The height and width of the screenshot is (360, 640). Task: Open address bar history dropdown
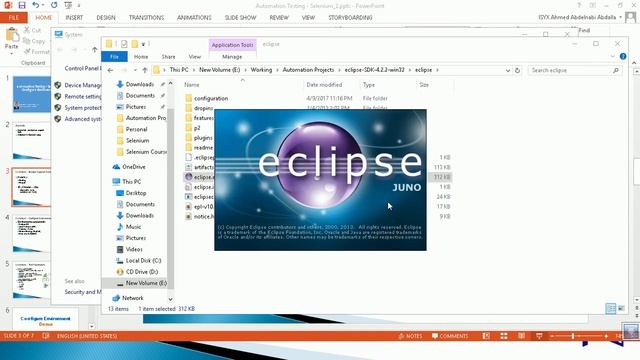coord(508,70)
